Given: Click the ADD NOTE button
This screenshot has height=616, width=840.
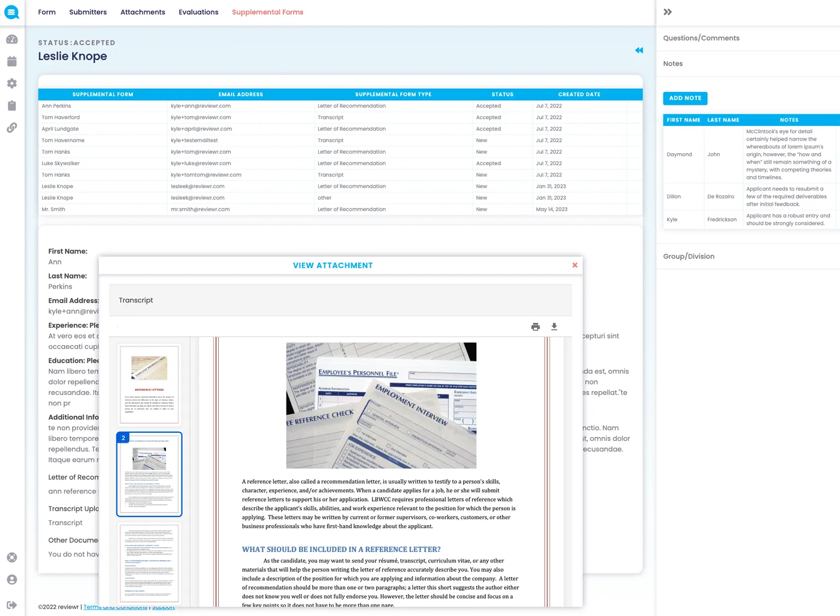Looking at the screenshot, I should (685, 98).
